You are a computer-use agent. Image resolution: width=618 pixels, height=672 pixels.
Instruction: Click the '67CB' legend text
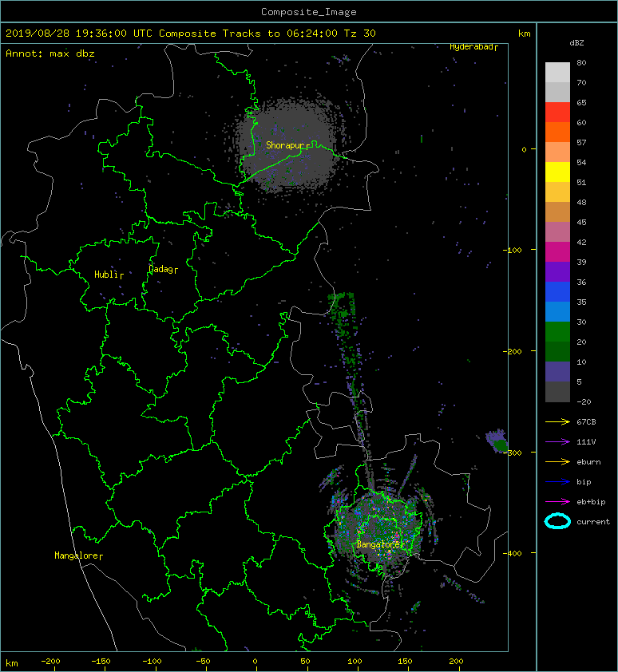pyautogui.click(x=586, y=421)
